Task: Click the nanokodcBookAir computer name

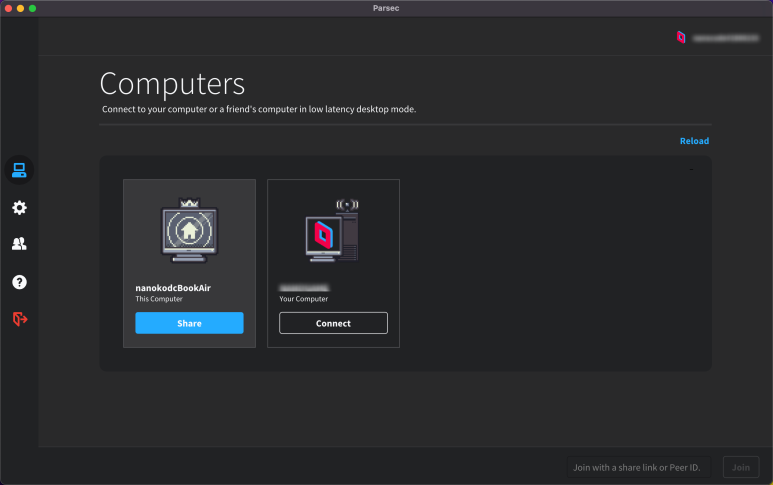Action: pos(173,288)
